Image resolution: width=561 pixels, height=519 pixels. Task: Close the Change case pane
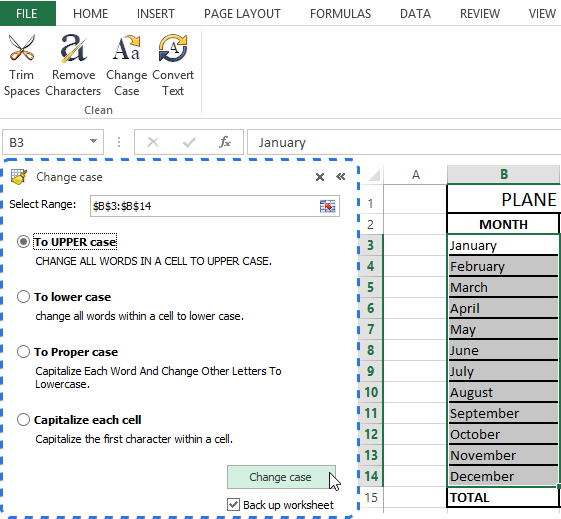point(320,177)
